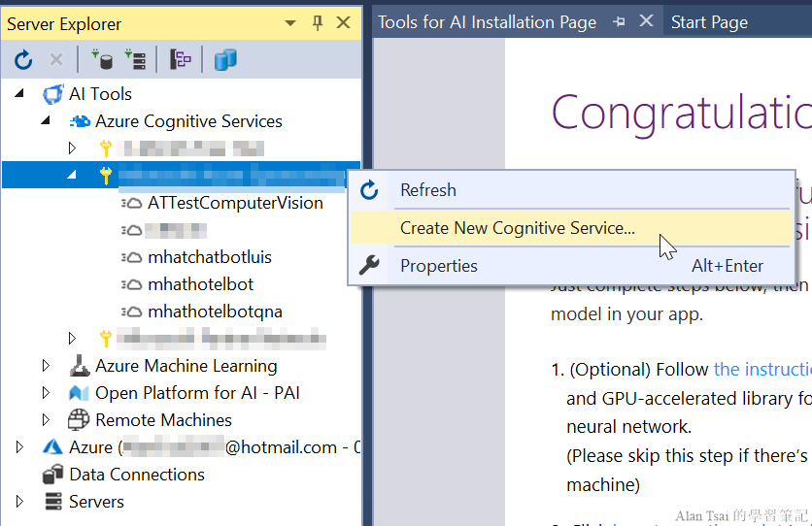Screen dimensions: 812x526
Task: Open "the instructions" link in step 1
Action: (762, 370)
